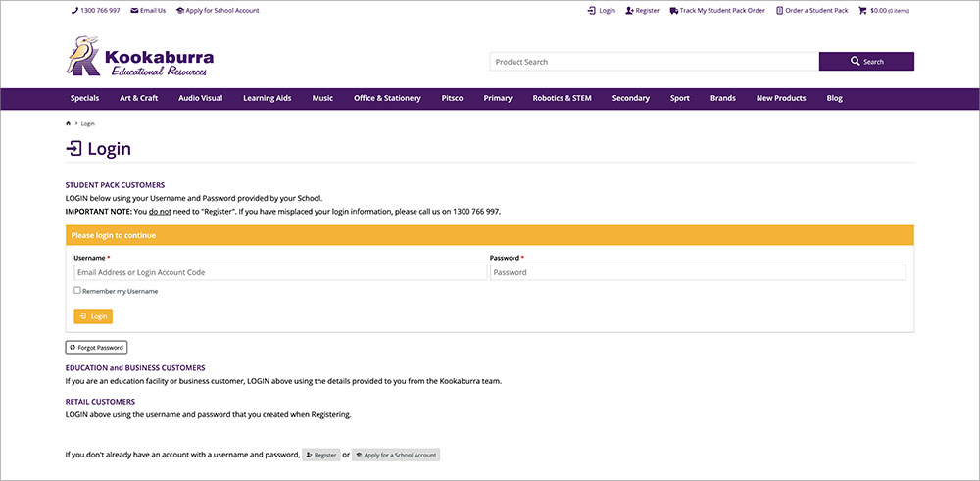Viewport: 980px width, 481px height.
Task: Click the Kookaburra Educational Resources logo
Action: [x=139, y=58]
